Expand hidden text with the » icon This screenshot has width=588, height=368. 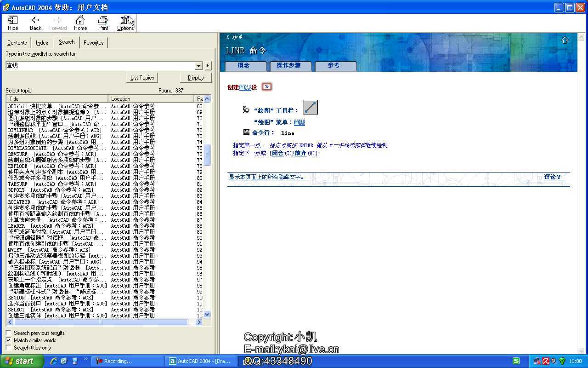tap(267, 86)
